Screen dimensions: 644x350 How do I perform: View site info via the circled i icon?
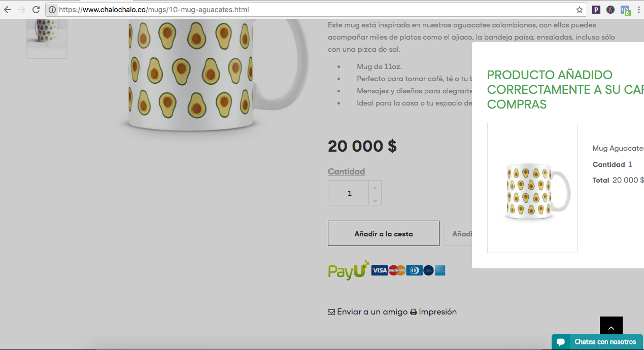52,10
